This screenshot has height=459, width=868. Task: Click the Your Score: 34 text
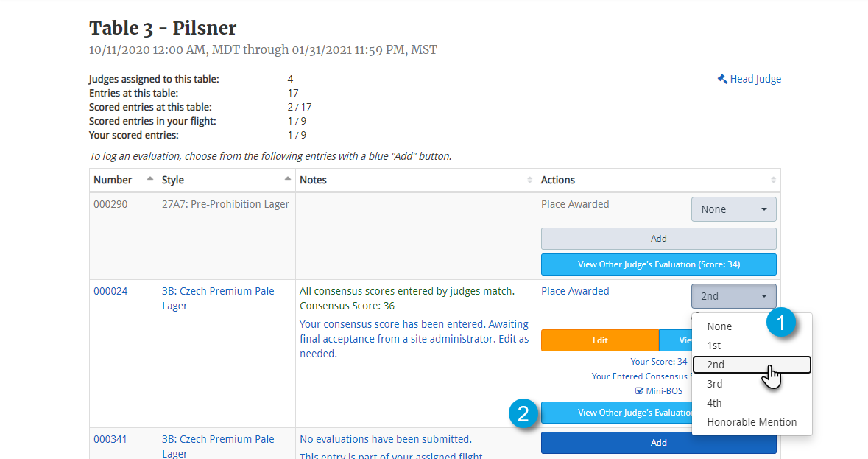pyautogui.click(x=658, y=362)
